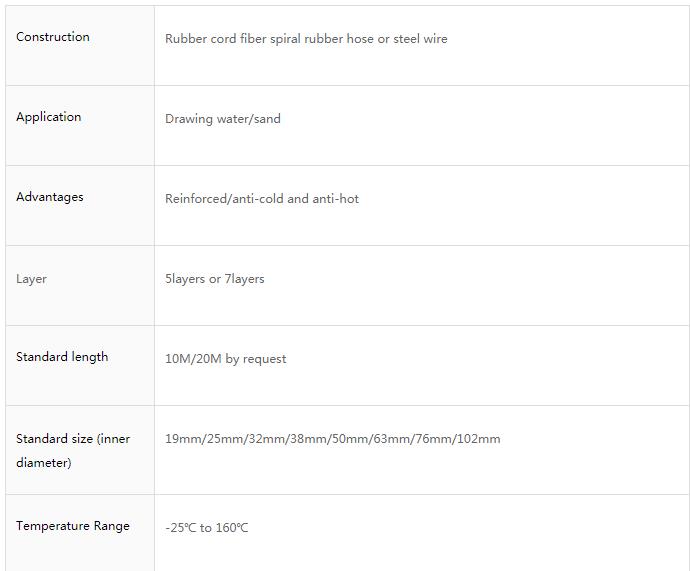Screen dimensions: 690x571
Task: Click the Standard size (inner diameter) label
Action: [73, 450]
